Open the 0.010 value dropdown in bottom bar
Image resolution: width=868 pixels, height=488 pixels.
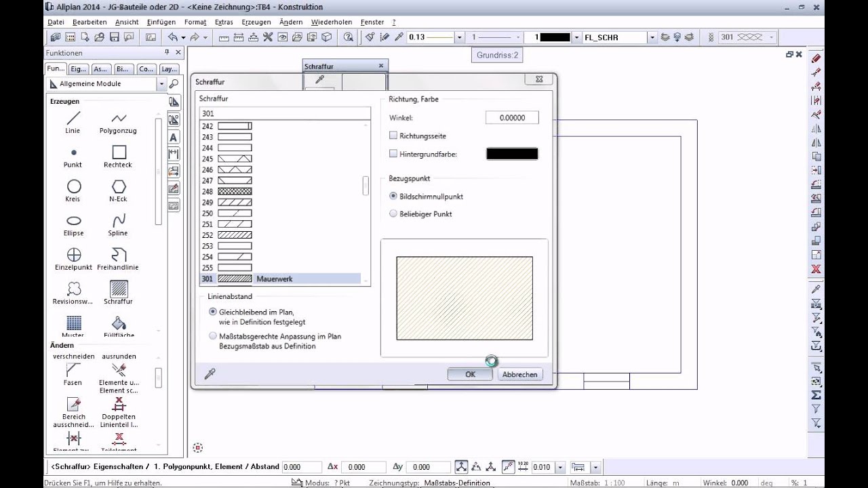[560, 467]
